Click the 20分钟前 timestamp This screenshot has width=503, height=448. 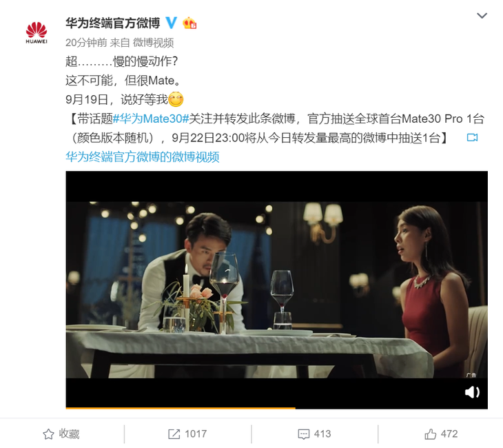tap(86, 42)
